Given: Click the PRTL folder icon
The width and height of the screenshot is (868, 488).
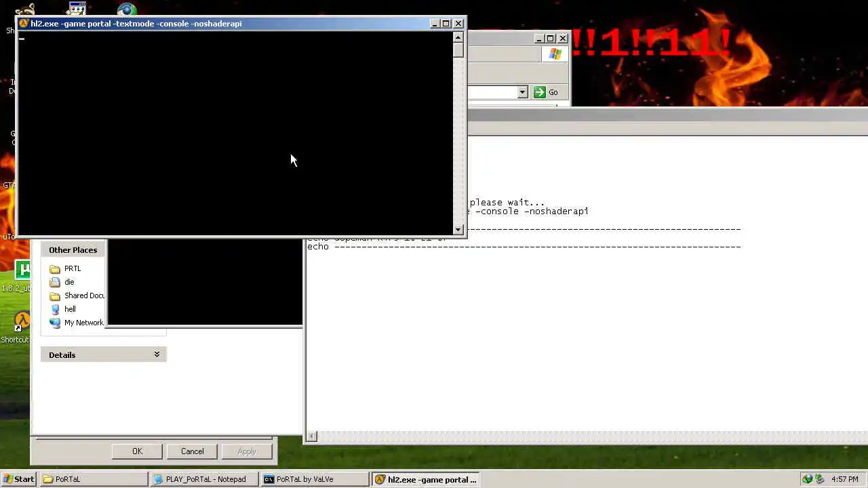Looking at the screenshot, I should point(55,268).
